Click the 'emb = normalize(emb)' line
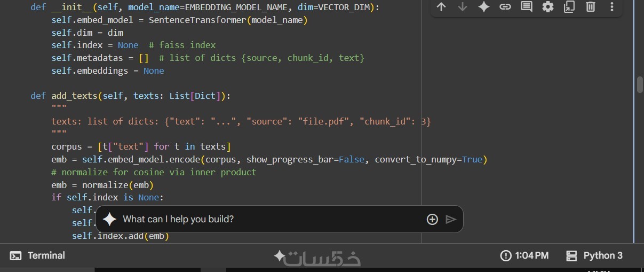Viewport: 644px width, 272px height. [x=102, y=185]
